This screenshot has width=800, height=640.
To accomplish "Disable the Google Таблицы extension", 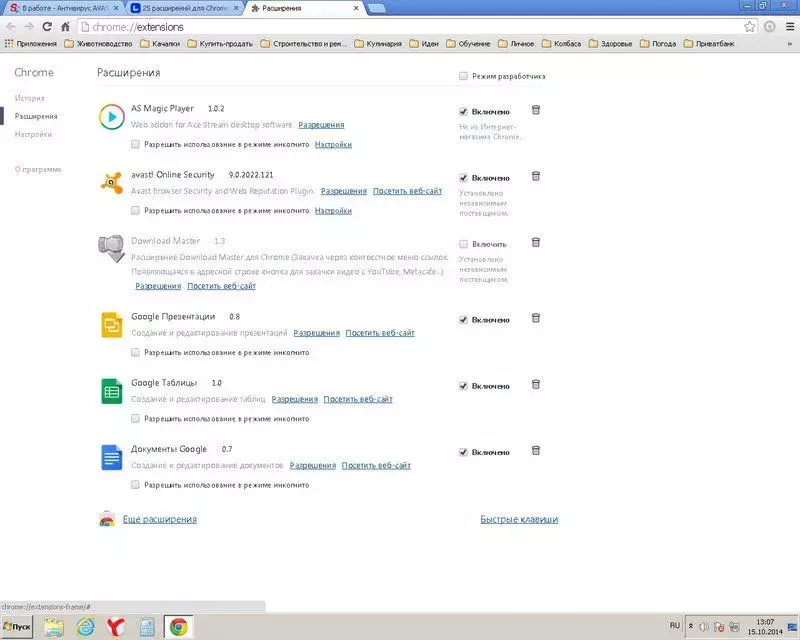I will pos(463,386).
